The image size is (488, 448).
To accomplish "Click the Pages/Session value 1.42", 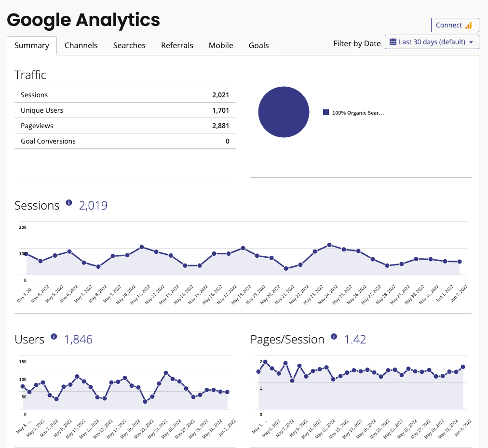I will tap(355, 340).
